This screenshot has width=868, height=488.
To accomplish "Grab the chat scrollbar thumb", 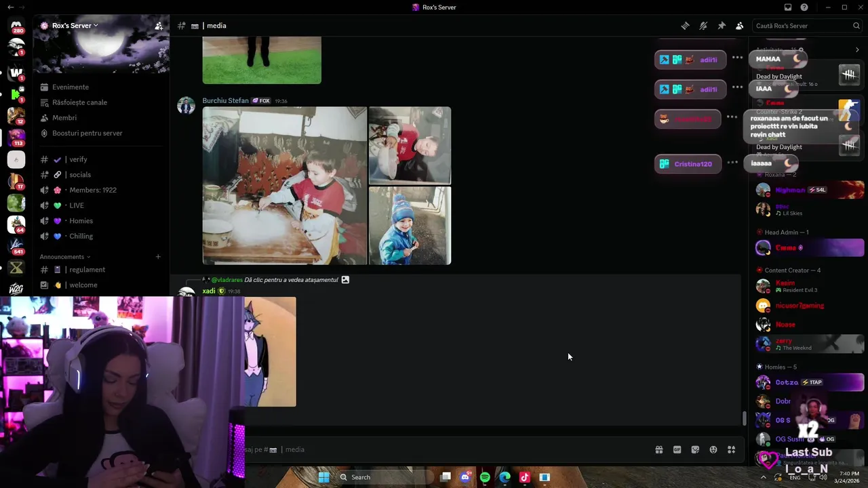I will pyautogui.click(x=744, y=418).
